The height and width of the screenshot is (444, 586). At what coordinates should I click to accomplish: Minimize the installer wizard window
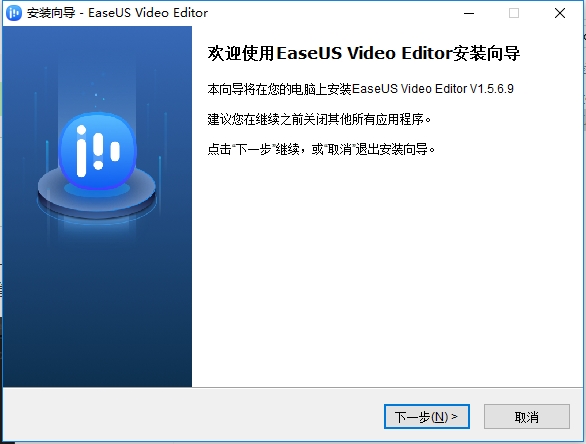[469, 13]
